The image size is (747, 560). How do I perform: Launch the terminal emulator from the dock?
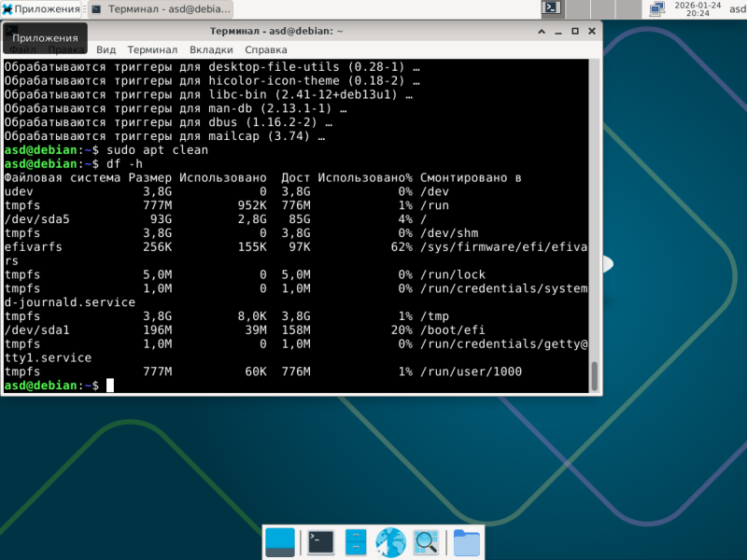point(320,542)
